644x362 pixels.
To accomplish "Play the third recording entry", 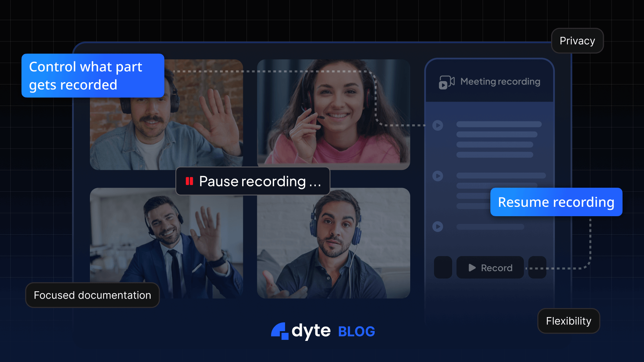I will (x=438, y=227).
